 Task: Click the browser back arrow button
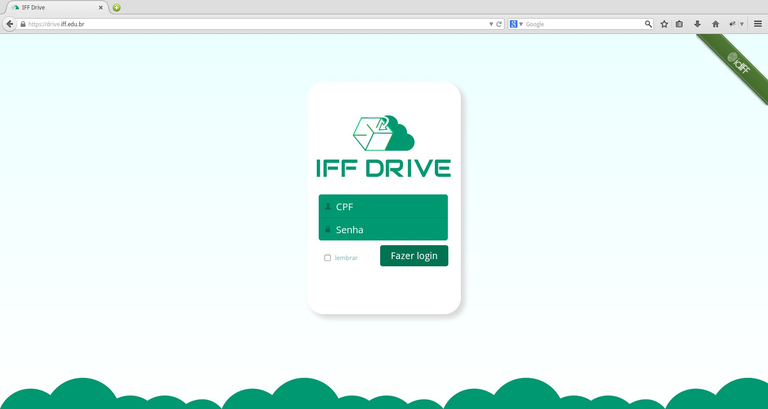[x=9, y=24]
